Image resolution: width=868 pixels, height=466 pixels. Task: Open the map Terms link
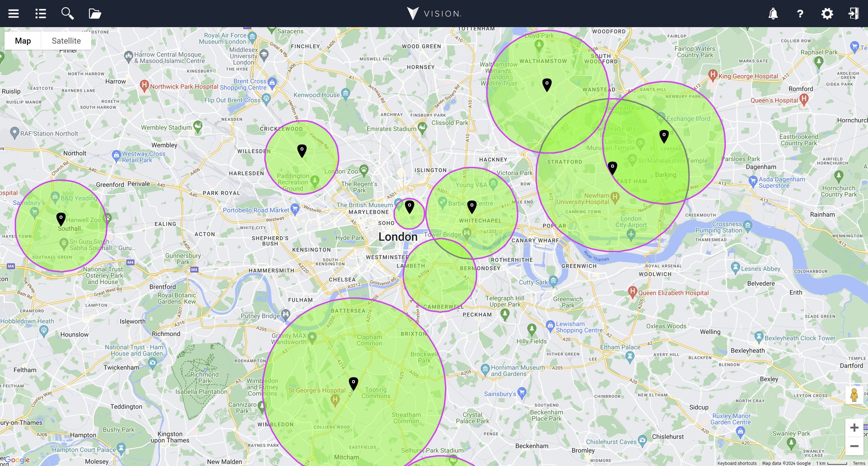859,463
